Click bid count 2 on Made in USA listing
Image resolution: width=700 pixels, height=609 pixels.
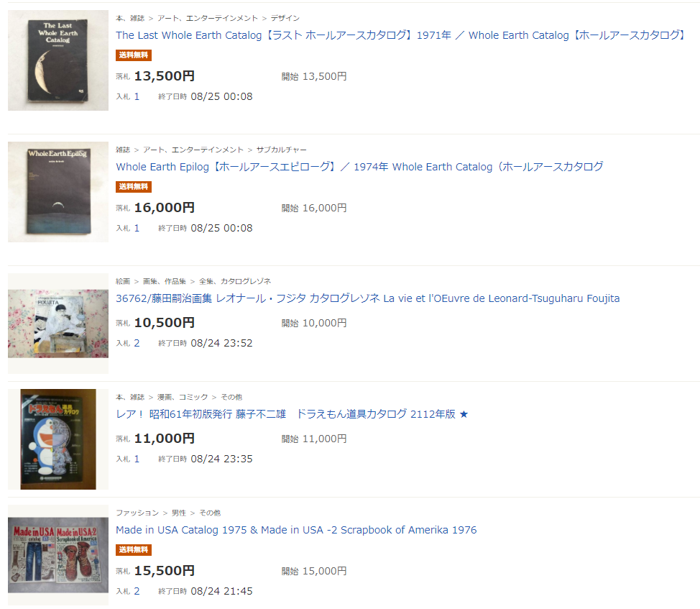pos(137,591)
